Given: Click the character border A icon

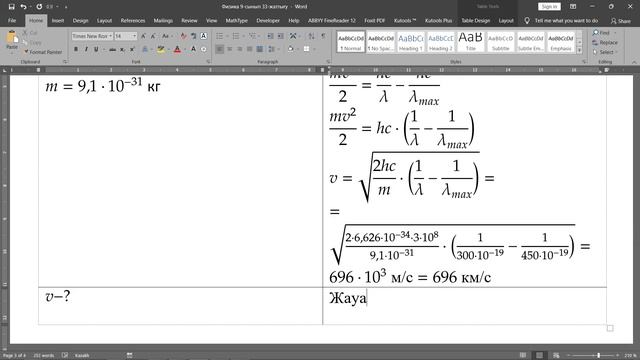Looking at the screenshot, I should (203, 36).
